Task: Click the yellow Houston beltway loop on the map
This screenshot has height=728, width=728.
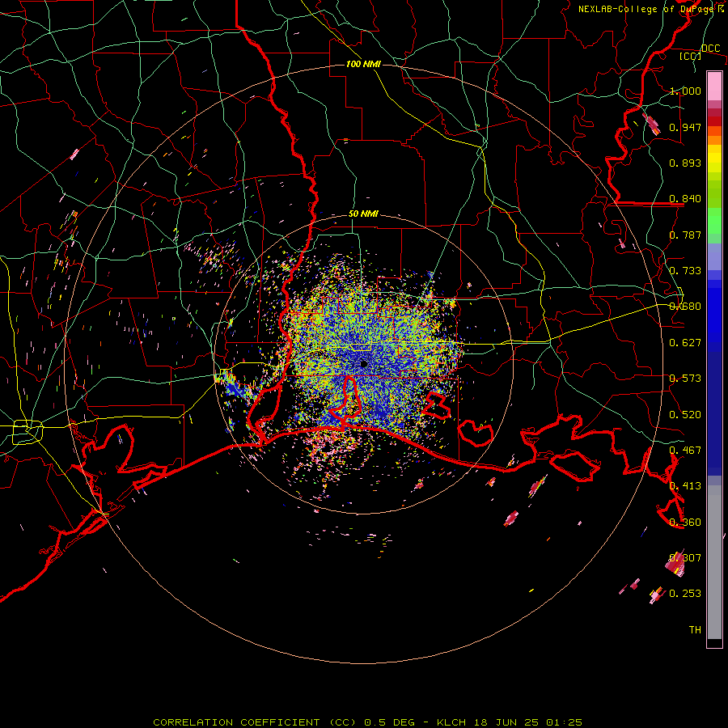Action: tap(28, 432)
